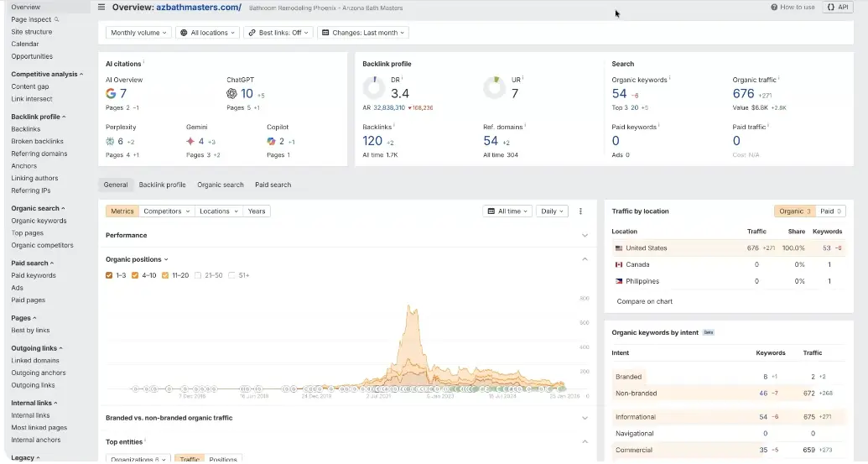Open the Best links: Off dropdown
868x464 pixels.
[x=278, y=33]
